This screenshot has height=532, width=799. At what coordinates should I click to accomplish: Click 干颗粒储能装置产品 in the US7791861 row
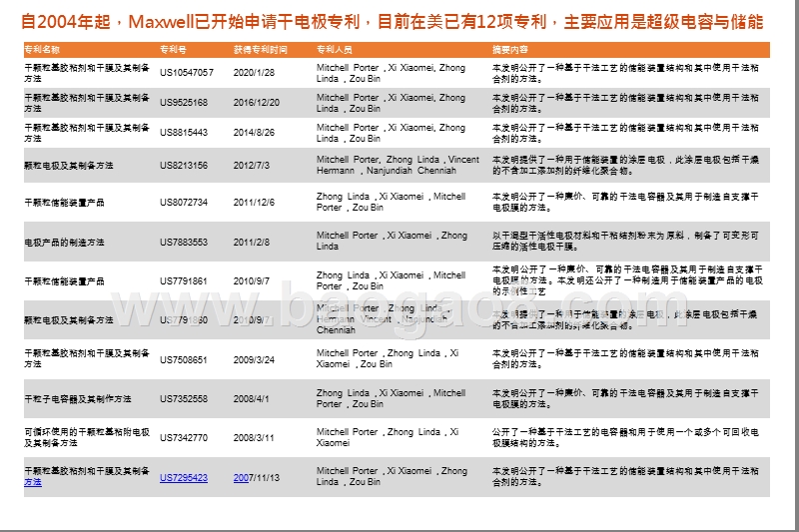pyautogui.click(x=64, y=281)
